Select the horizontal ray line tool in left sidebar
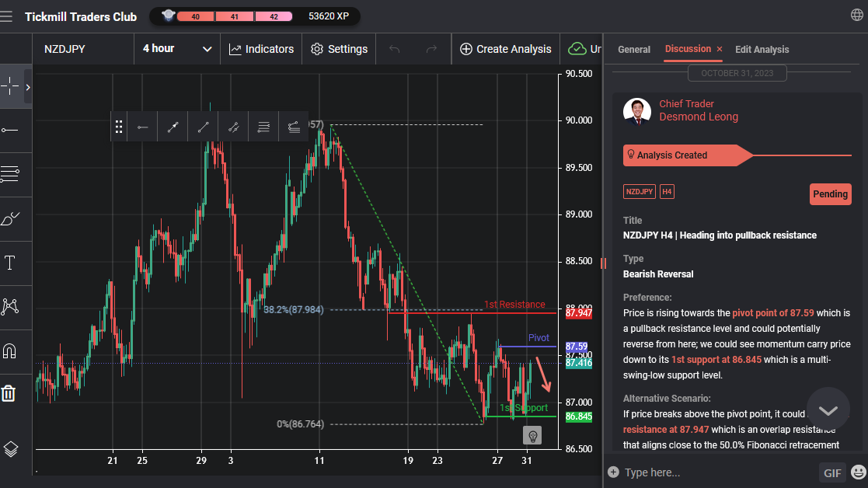 coord(10,130)
